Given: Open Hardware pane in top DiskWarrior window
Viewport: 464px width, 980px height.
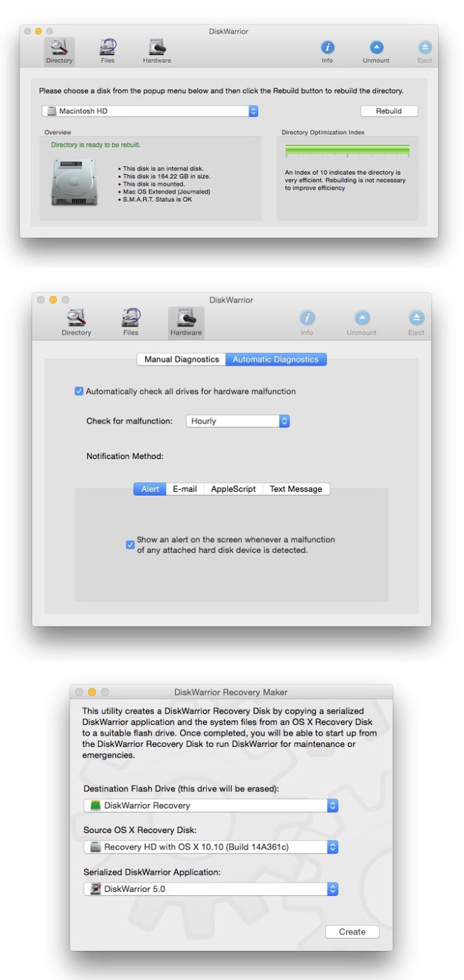Looking at the screenshot, I should coord(157,52).
